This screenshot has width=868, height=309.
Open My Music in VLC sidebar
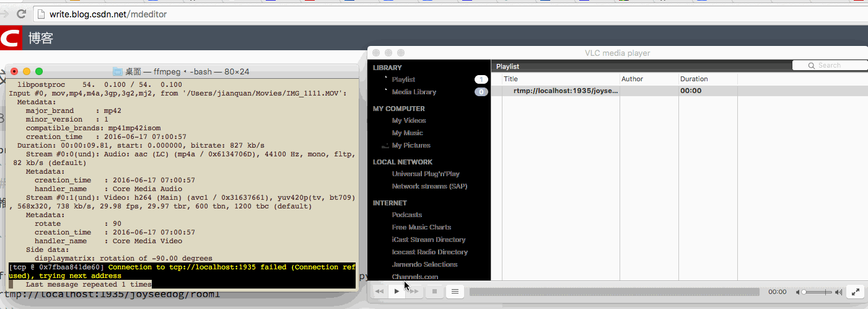tap(407, 133)
